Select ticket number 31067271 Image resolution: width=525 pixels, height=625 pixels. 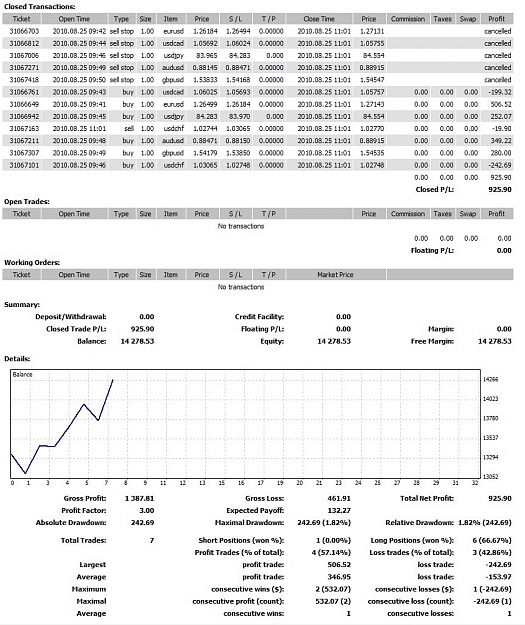tap(24, 67)
